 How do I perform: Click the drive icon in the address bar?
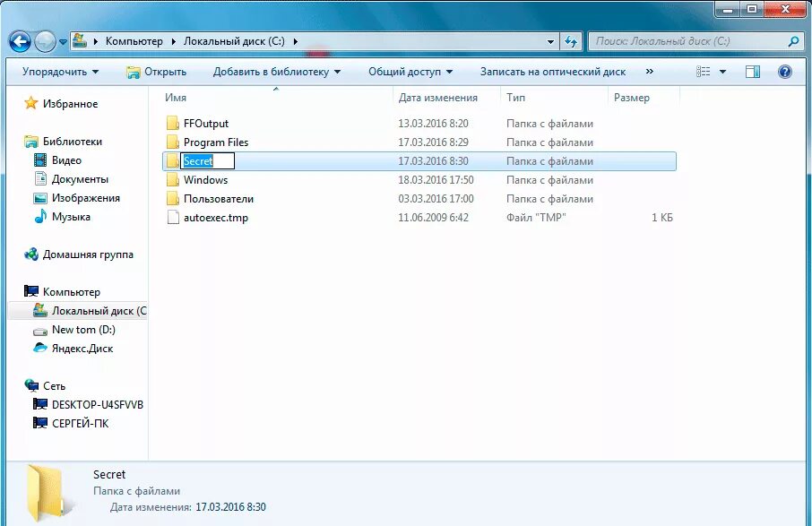[x=79, y=41]
